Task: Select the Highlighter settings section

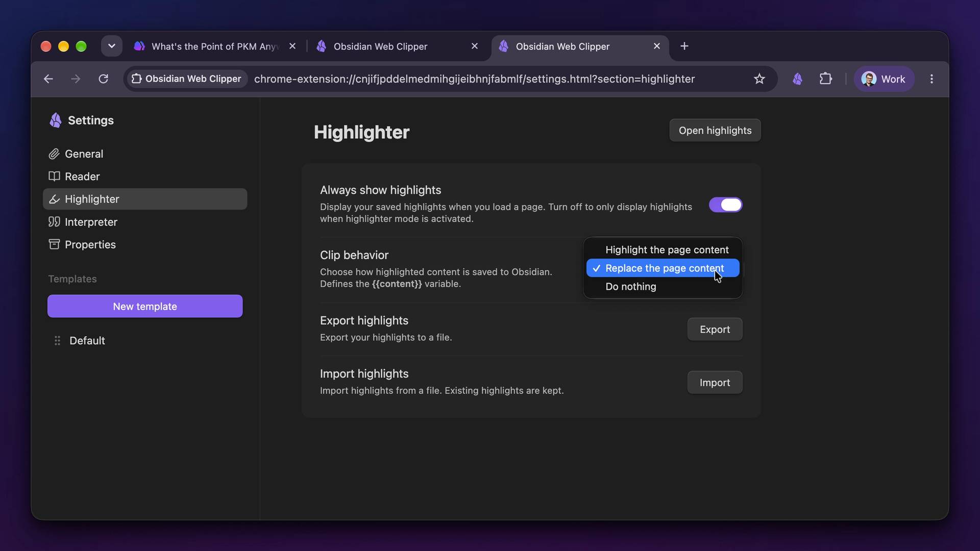Action: pyautogui.click(x=145, y=199)
